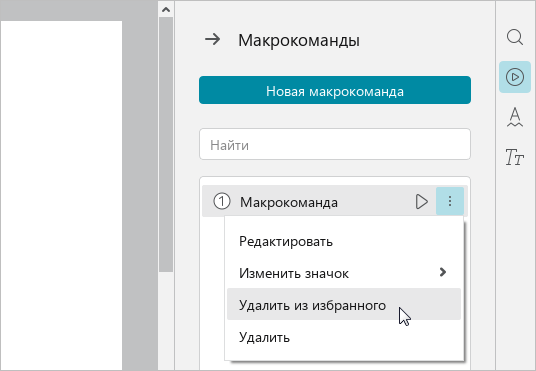Image resolution: width=536 pixels, height=371 pixels.
Task: Select the Макрокоманда list row text
Action: [289, 202]
